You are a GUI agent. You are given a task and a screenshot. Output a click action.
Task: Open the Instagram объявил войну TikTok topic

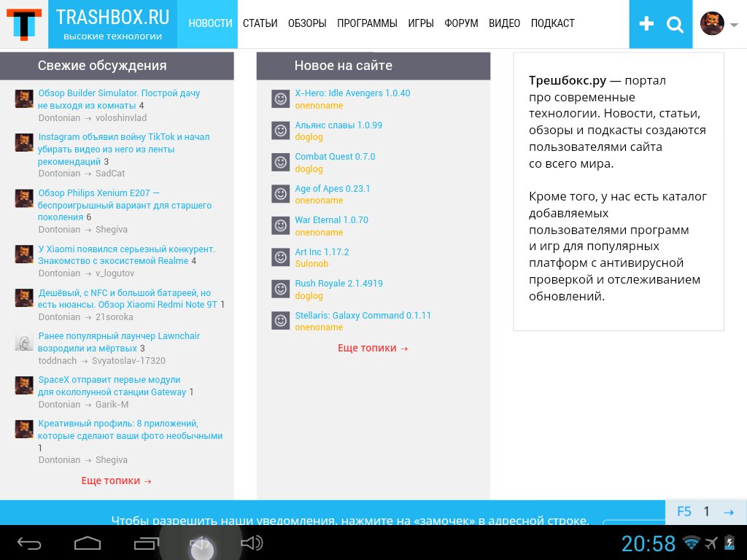click(x=124, y=149)
